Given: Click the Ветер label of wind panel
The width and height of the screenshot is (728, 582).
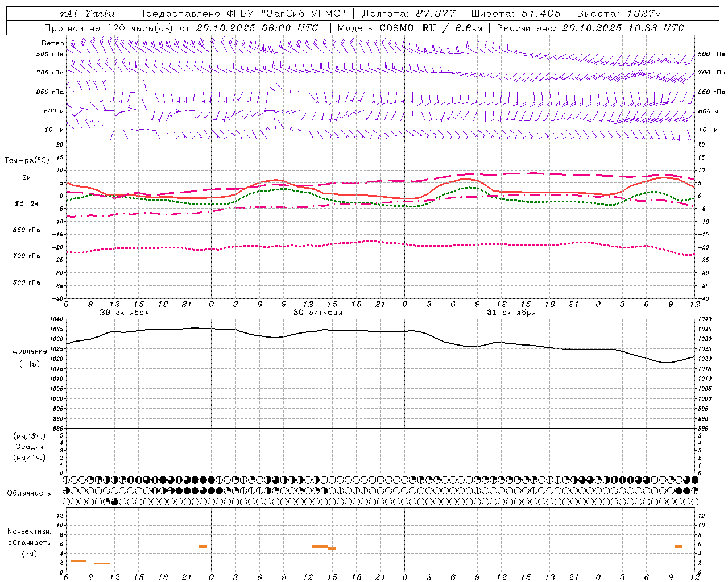Looking at the screenshot, I should [52, 43].
